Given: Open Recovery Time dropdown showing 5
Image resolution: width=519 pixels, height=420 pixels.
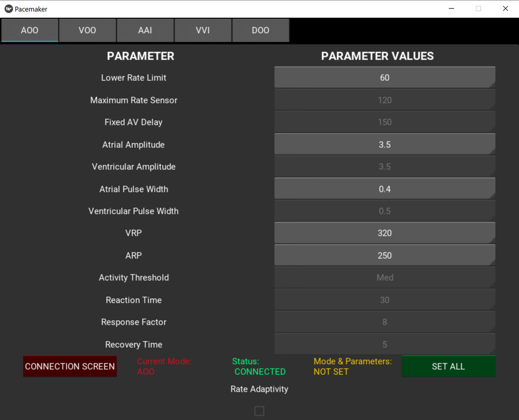Looking at the screenshot, I should pos(385,344).
